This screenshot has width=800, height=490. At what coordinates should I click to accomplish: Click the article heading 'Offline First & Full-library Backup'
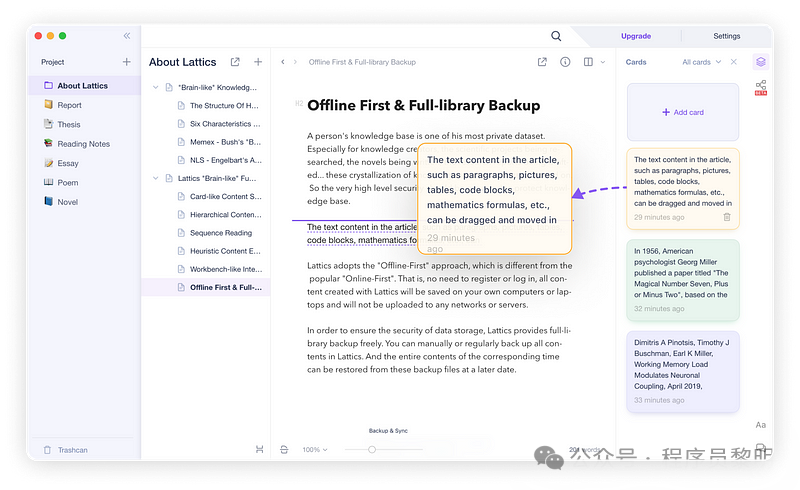point(423,106)
